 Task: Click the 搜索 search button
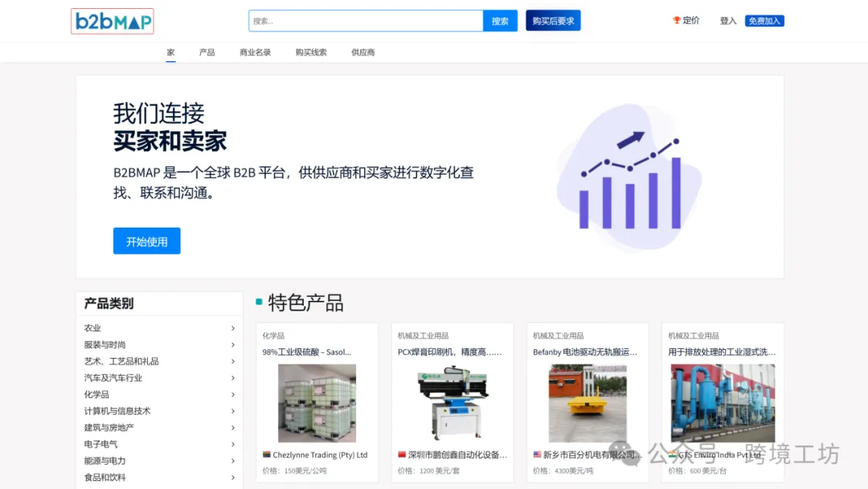(500, 20)
